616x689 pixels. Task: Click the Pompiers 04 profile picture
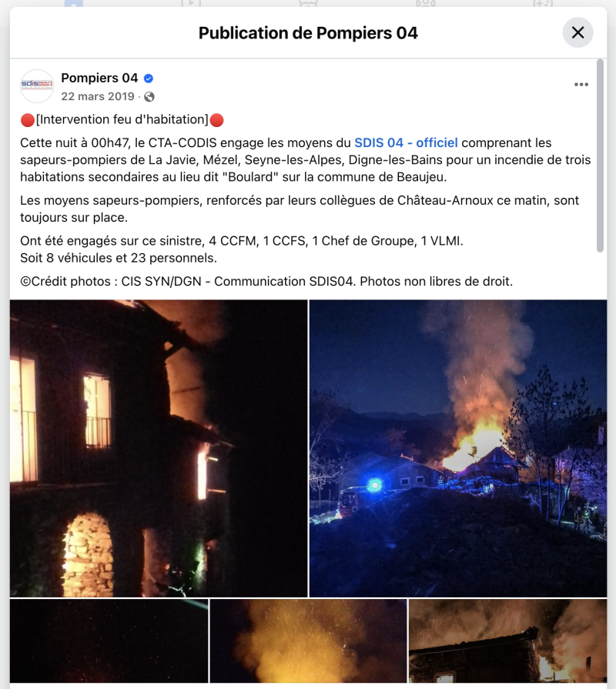click(37, 85)
